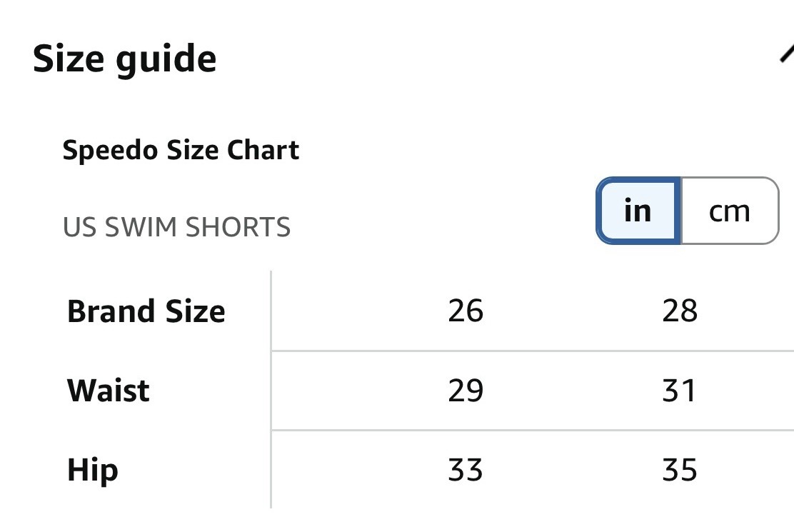Click waist measurement 29
The height and width of the screenshot is (532, 794).
(x=466, y=391)
